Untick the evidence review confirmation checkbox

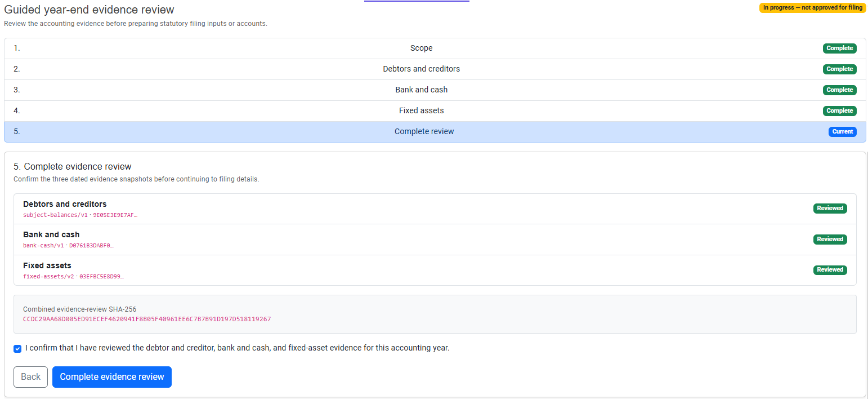pos(17,348)
